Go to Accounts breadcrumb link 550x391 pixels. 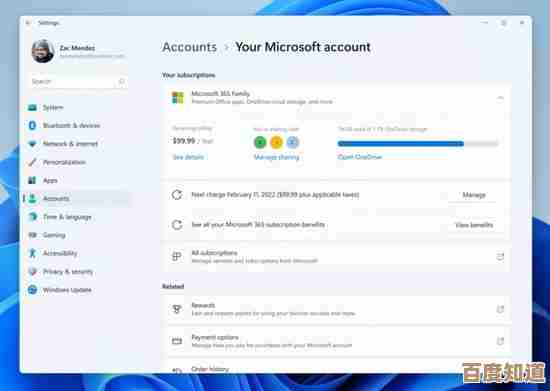[189, 47]
